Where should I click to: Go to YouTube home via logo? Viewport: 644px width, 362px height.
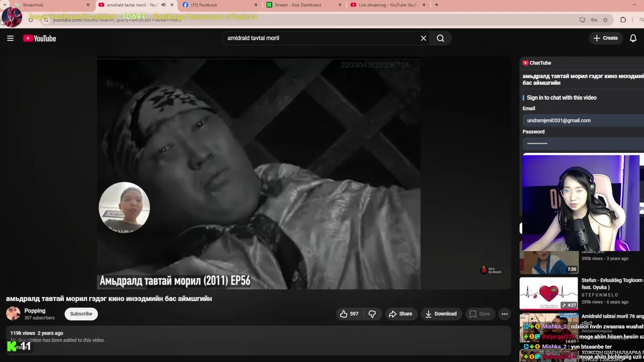pyautogui.click(x=39, y=38)
